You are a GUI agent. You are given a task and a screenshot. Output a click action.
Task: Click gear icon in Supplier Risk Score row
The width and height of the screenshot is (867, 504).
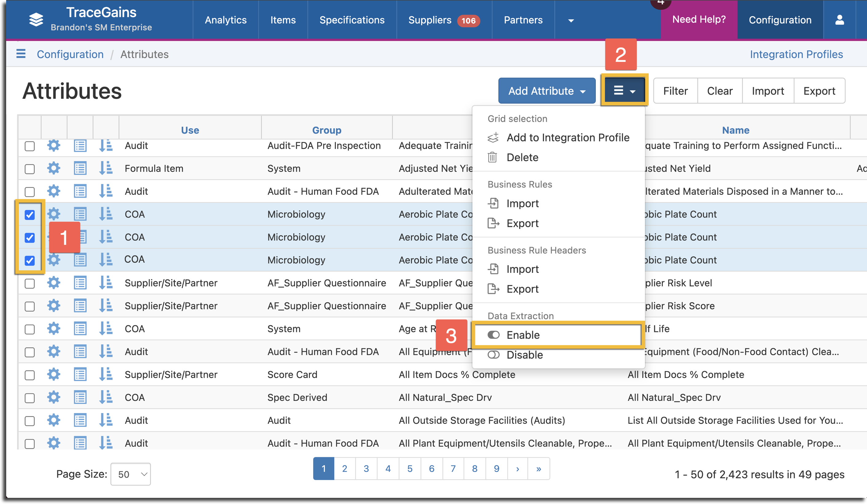pyautogui.click(x=54, y=306)
